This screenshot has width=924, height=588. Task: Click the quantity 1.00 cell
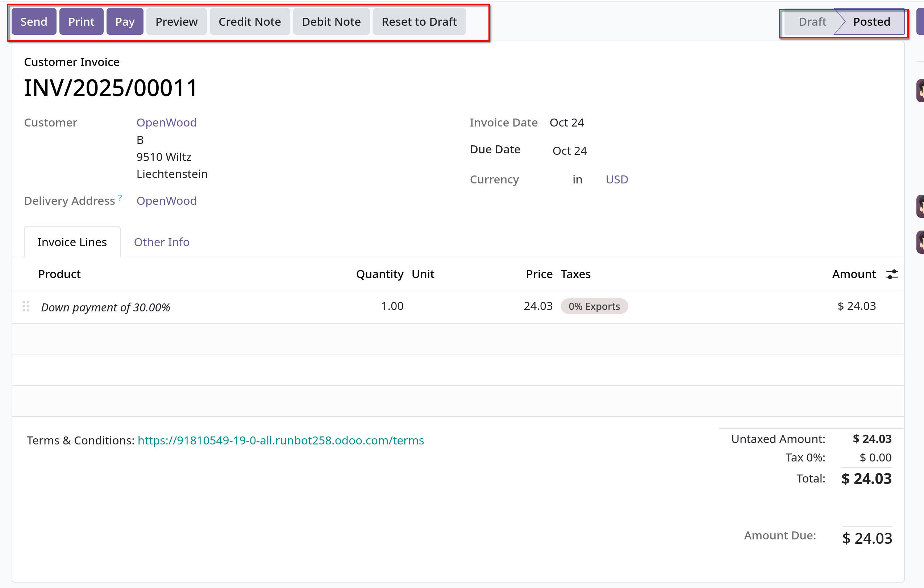coord(392,306)
